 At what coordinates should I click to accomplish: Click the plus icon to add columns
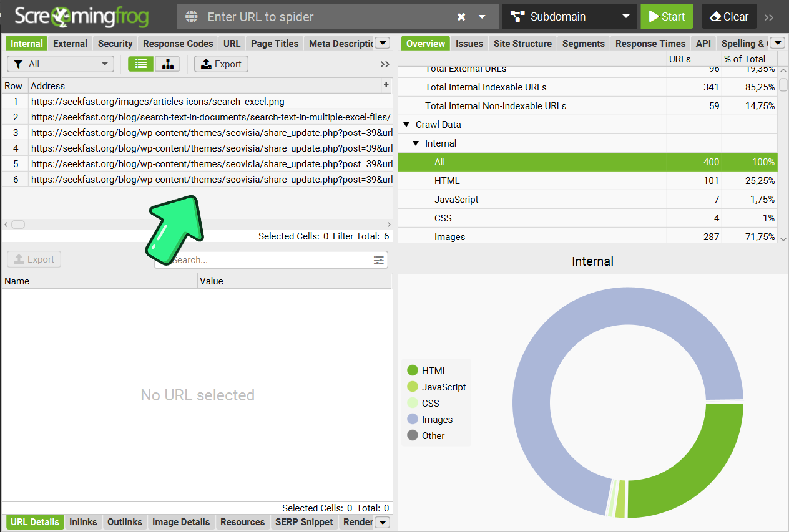pyautogui.click(x=386, y=85)
